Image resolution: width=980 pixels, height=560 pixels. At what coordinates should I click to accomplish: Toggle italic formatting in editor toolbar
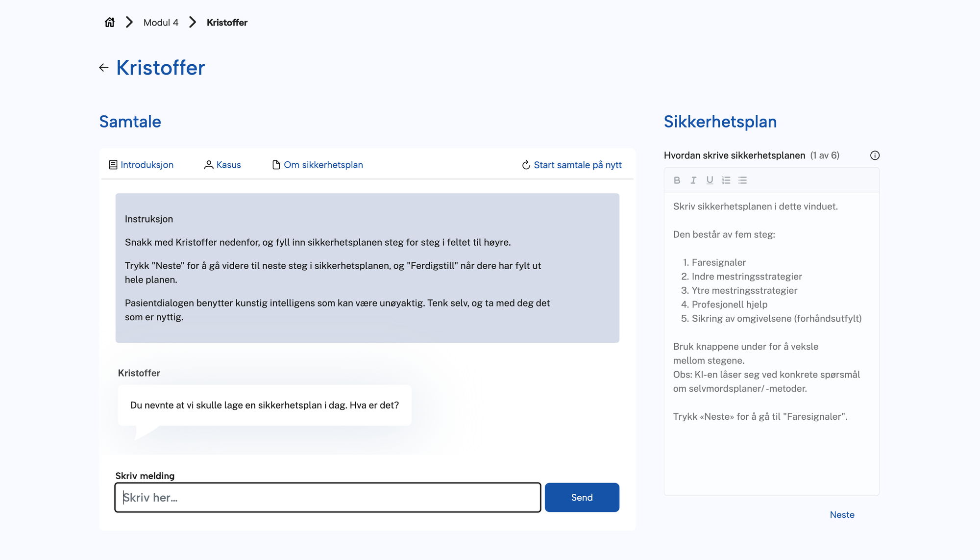(693, 180)
